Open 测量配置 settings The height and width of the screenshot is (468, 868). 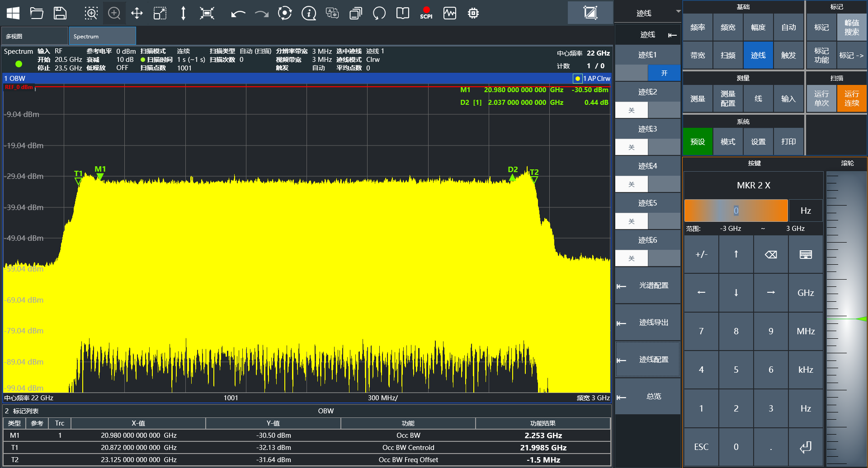click(x=728, y=98)
